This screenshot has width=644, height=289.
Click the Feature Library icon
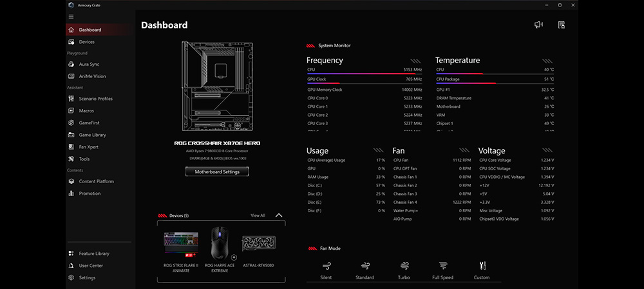(x=71, y=254)
